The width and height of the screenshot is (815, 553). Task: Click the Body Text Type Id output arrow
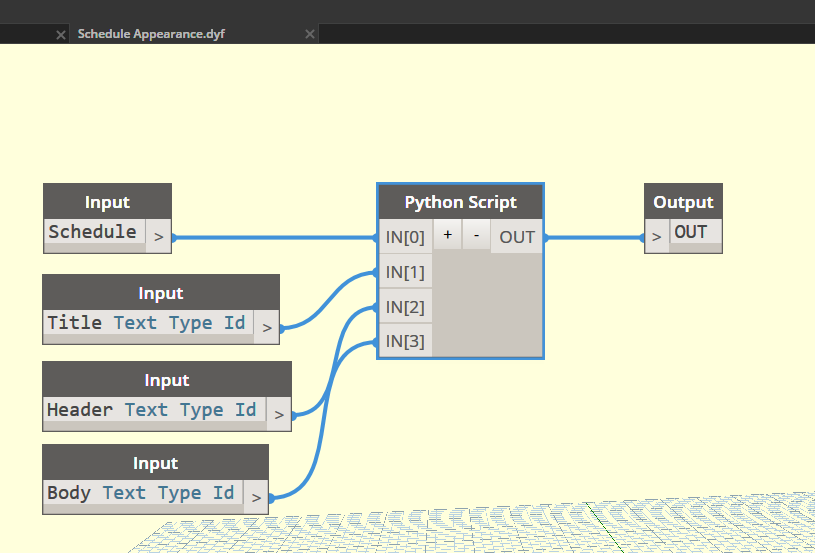point(256,497)
